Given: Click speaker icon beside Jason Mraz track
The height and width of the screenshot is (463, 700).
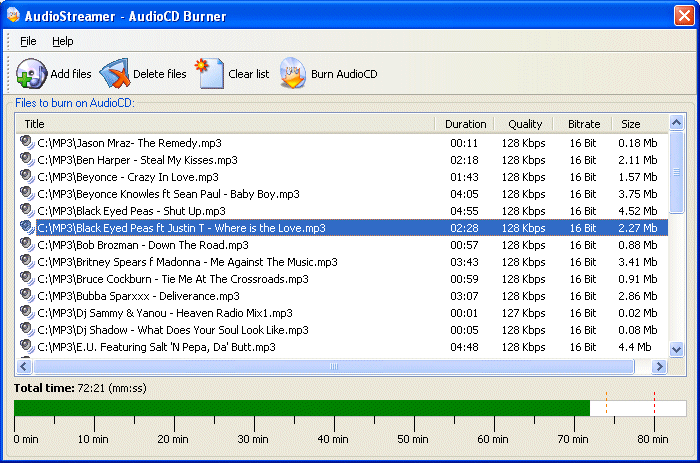Looking at the screenshot, I should pos(27,143).
